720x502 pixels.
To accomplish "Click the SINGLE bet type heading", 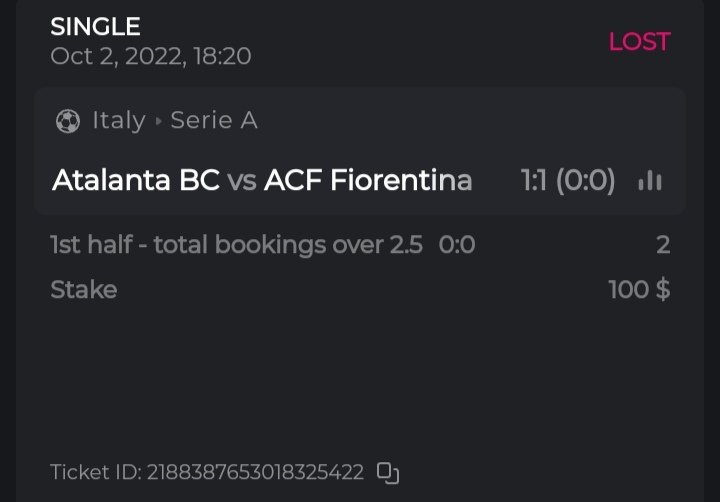I will 95,27.
